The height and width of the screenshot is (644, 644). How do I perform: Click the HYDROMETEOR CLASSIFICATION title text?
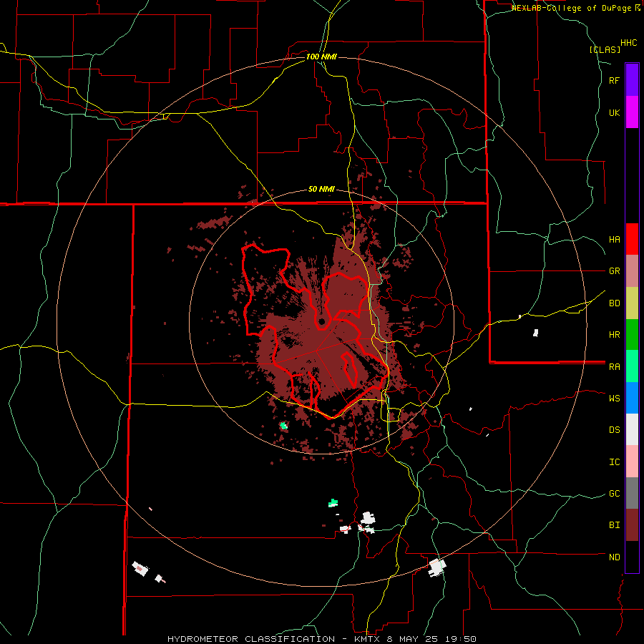click(251, 639)
